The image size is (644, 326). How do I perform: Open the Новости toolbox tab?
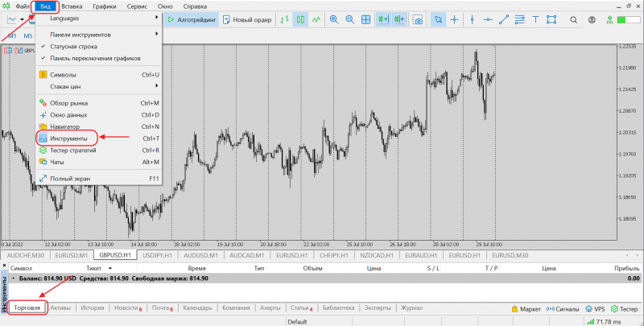tap(128, 307)
